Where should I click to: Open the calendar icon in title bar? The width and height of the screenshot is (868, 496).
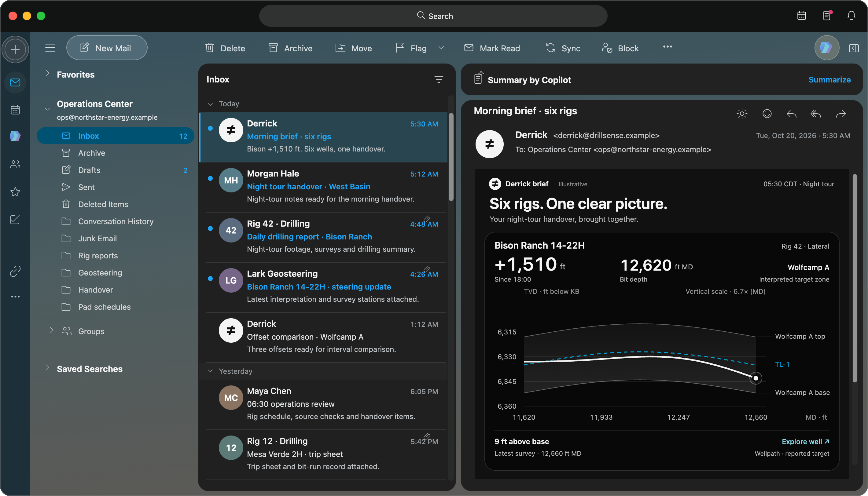pyautogui.click(x=802, y=16)
